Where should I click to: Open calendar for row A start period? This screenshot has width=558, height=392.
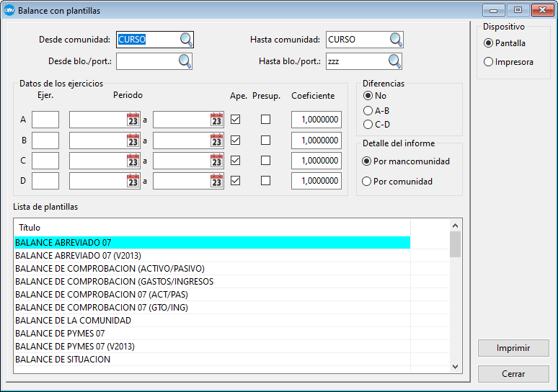(133, 120)
